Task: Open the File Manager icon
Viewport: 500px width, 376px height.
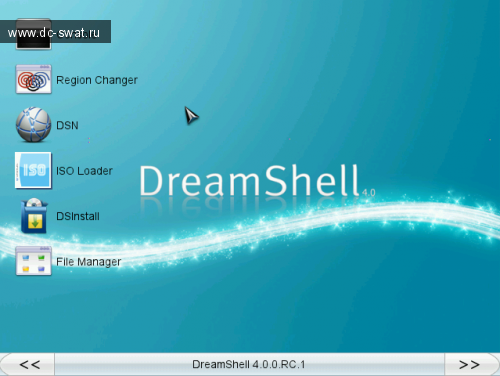Action: [33, 261]
